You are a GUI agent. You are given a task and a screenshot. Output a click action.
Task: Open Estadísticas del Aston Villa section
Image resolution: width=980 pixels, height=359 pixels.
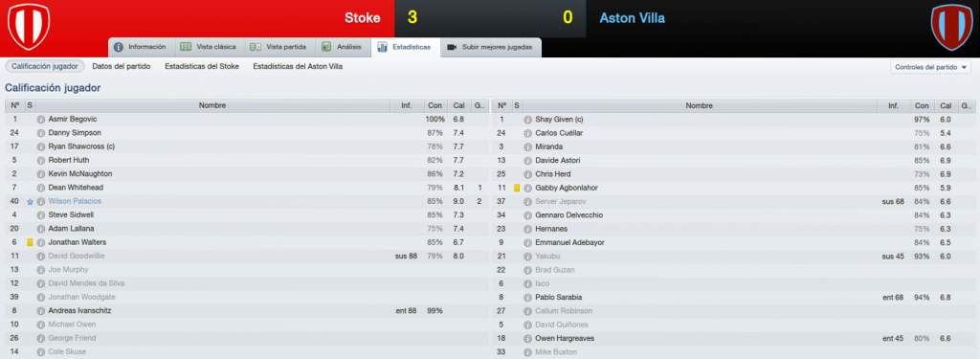pyautogui.click(x=298, y=66)
